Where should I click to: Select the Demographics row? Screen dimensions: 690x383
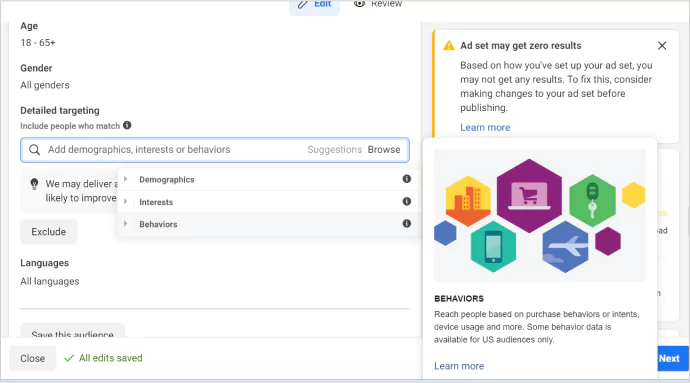[x=268, y=179]
